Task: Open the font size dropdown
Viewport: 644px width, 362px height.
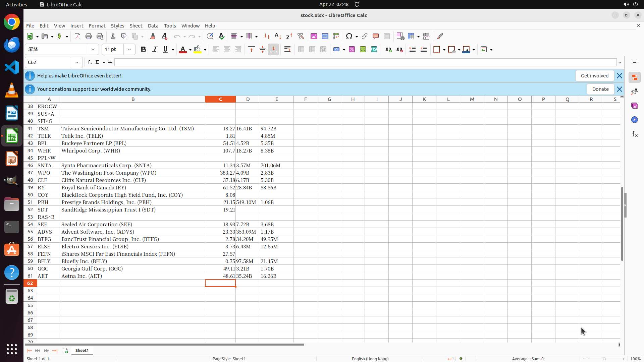Action: click(129, 50)
